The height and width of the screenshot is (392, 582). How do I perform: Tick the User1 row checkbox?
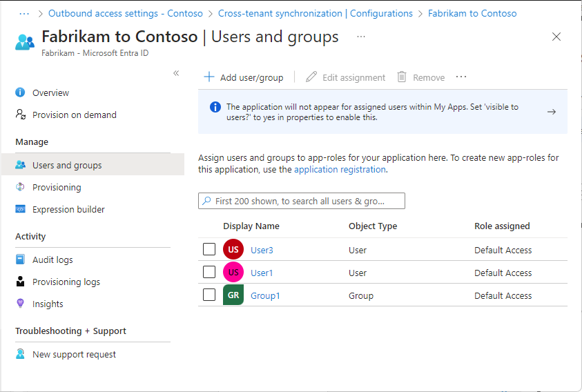(x=209, y=272)
